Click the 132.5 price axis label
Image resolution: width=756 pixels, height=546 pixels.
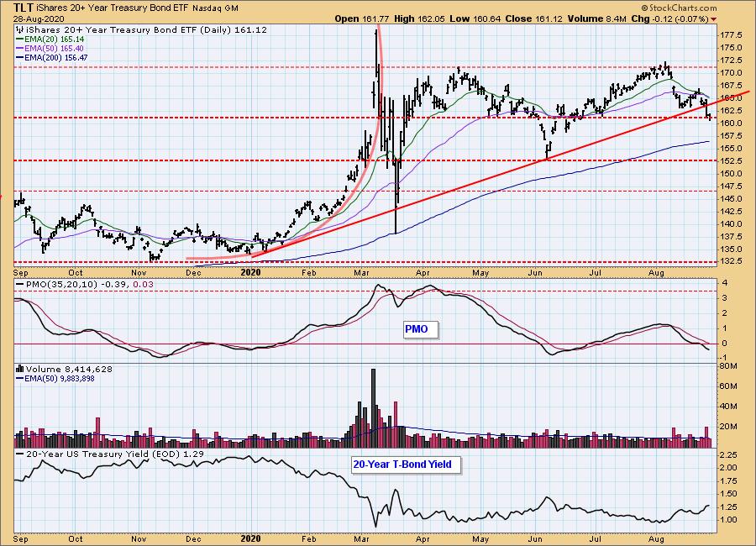pos(732,261)
